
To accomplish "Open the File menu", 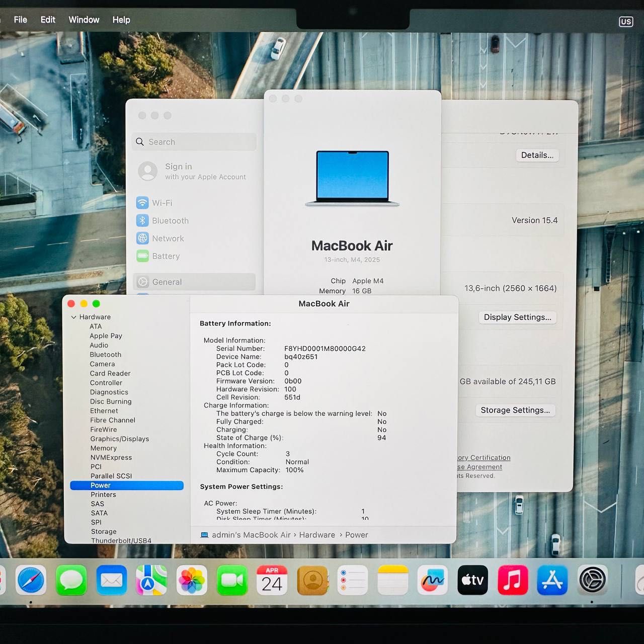I will coord(21,20).
